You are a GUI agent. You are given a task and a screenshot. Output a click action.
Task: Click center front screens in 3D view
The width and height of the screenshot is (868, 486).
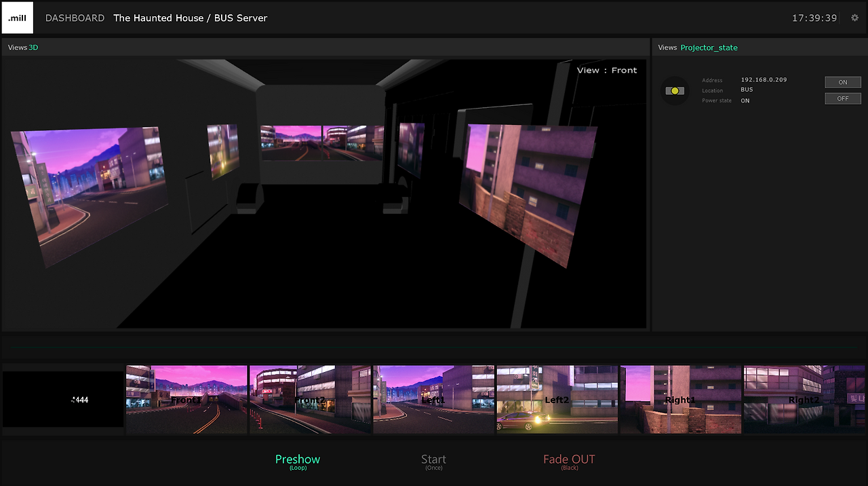click(x=322, y=143)
